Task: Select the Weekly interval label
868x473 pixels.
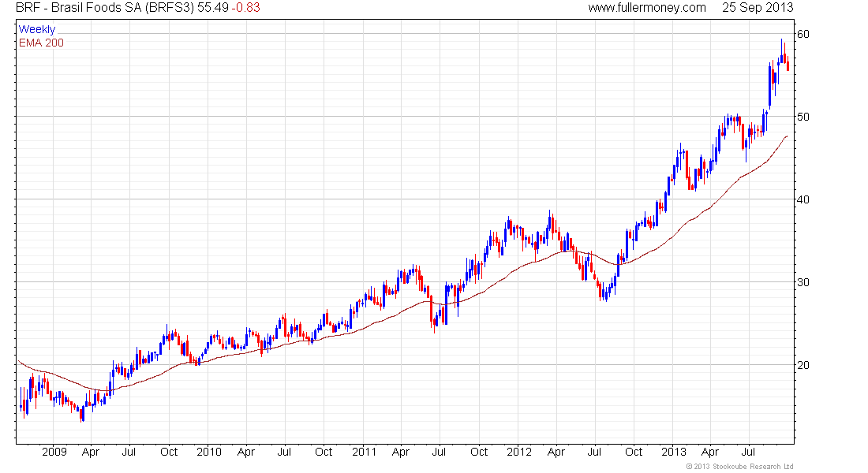Action: pos(37,29)
